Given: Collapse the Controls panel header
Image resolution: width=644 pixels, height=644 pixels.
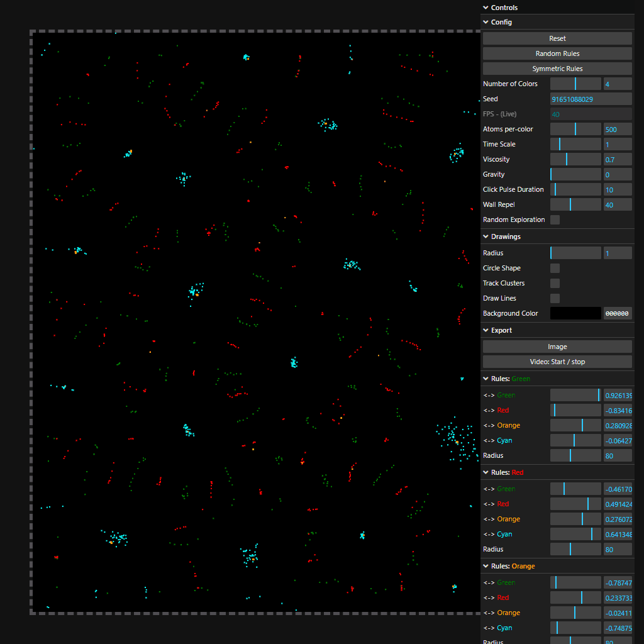Looking at the screenshot, I should (557, 8).
